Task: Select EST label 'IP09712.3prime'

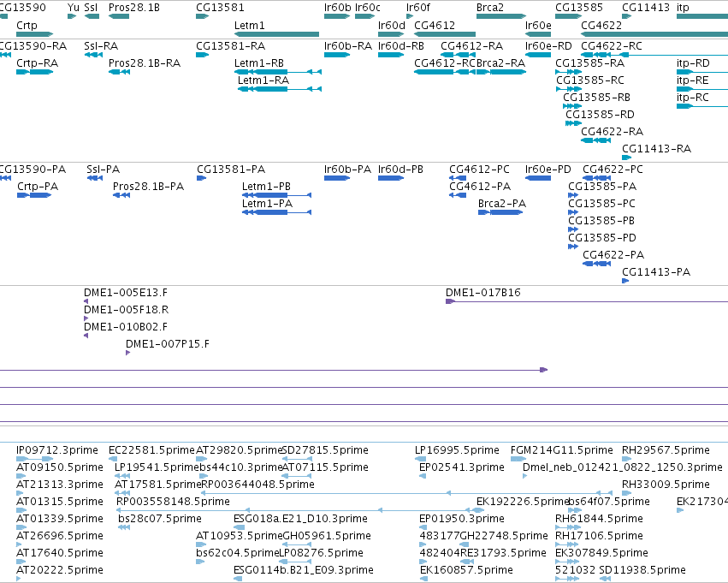Action: (57, 450)
